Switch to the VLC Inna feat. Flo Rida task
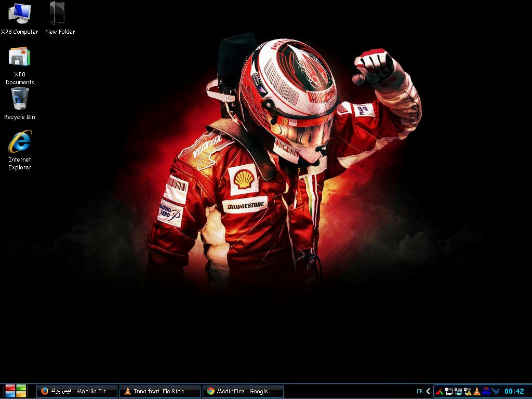 click(160, 391)
